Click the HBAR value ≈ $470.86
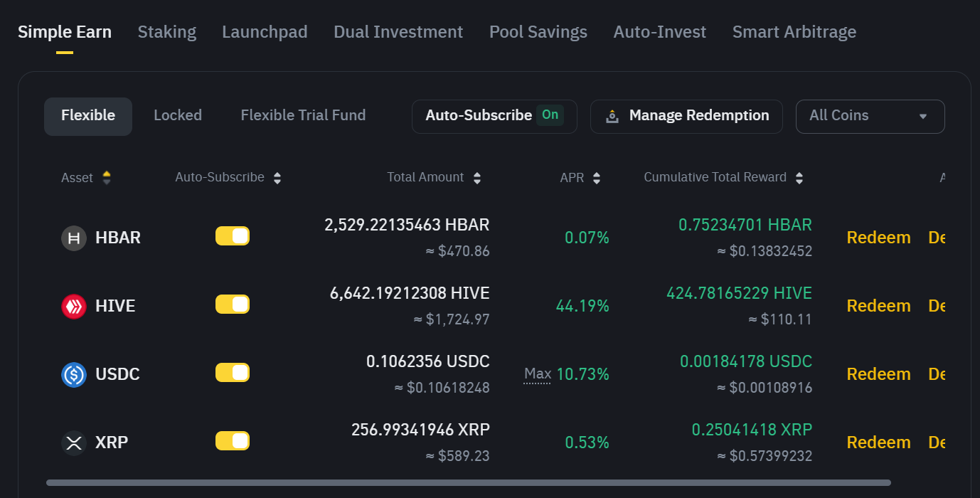This screenshot has width=980, height=498. point(457,251)
